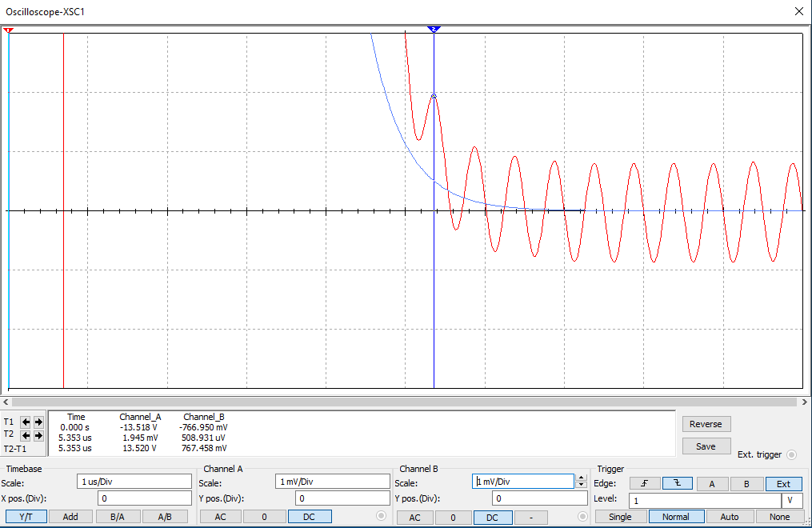Click the red T1 cursor marker at top

pyautogui.click(x=7, y=30)
